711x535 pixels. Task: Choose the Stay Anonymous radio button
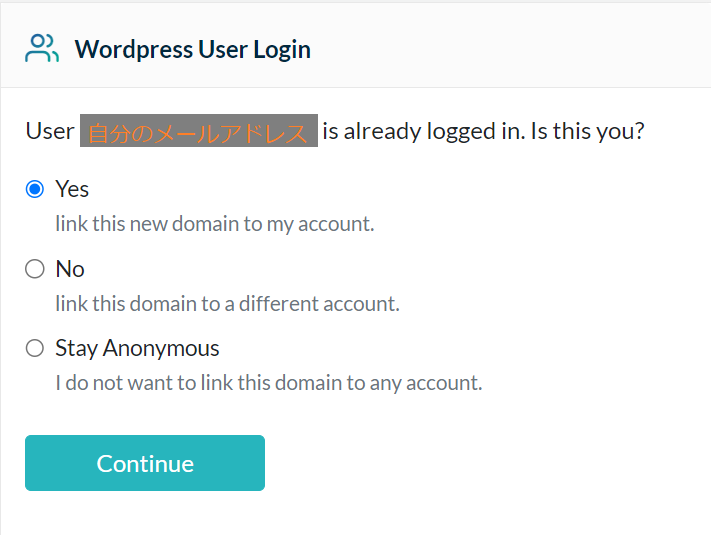35,349
